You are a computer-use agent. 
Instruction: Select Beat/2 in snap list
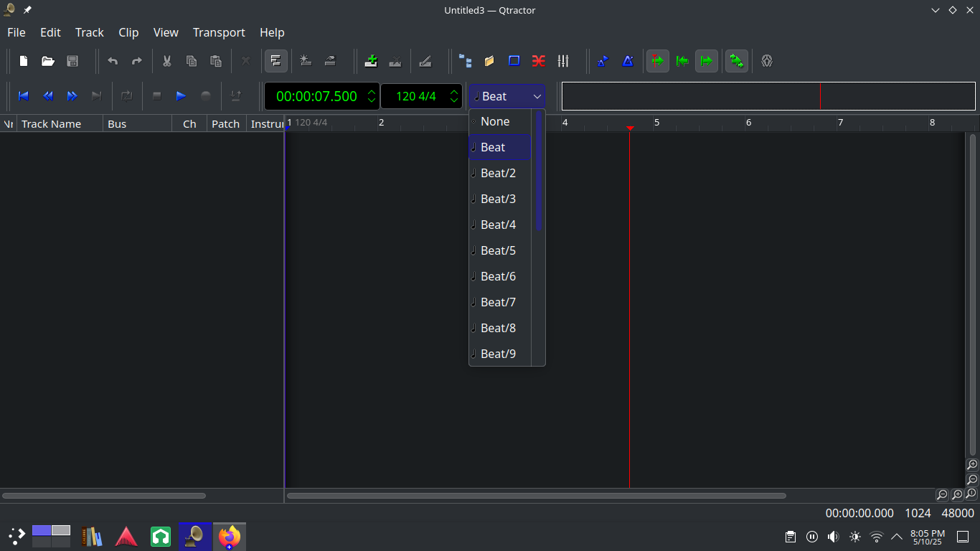500,173
